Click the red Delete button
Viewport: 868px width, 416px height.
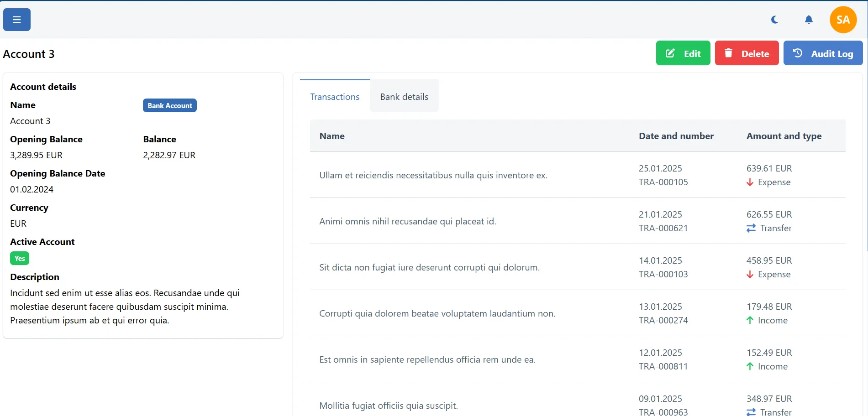click(x=747, y=53)
